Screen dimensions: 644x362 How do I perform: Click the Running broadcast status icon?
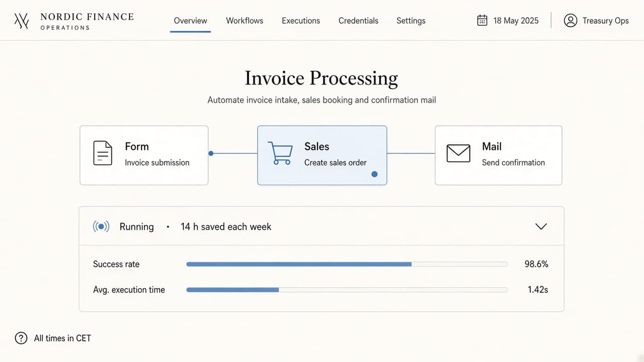(x=101, y=227)
